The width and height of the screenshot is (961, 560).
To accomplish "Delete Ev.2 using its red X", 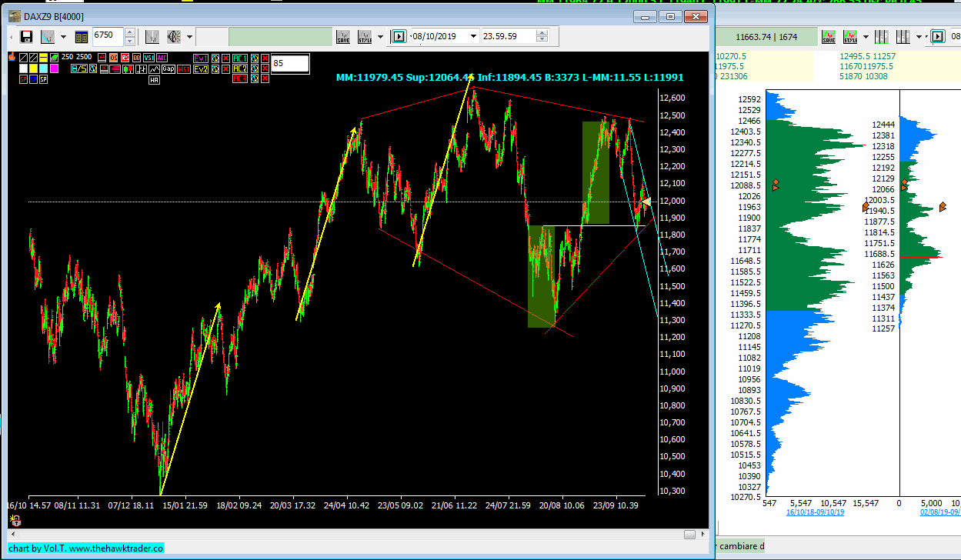I will coord(225,69).
